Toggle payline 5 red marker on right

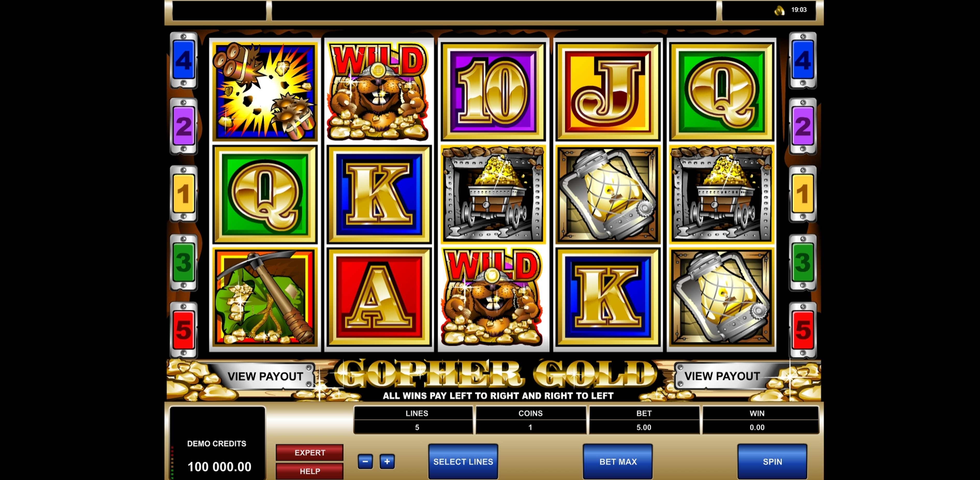click(803, 330)
